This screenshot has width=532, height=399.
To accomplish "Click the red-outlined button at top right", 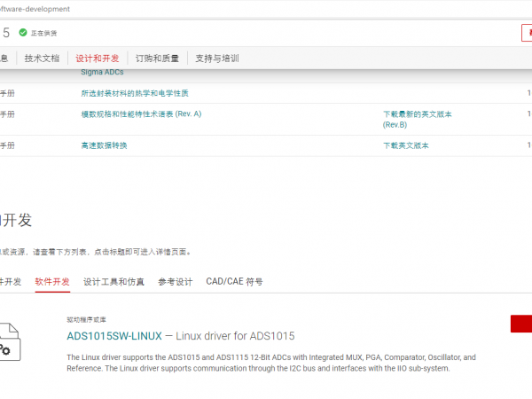I will 527,33.
